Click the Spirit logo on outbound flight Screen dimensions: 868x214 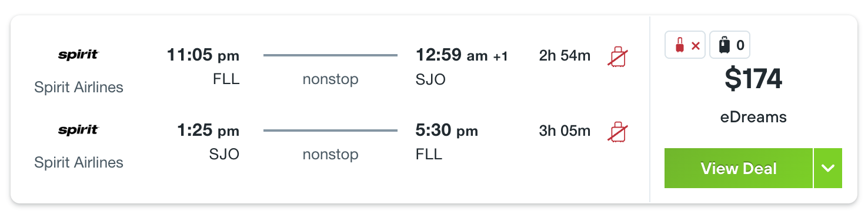point(79,55)
